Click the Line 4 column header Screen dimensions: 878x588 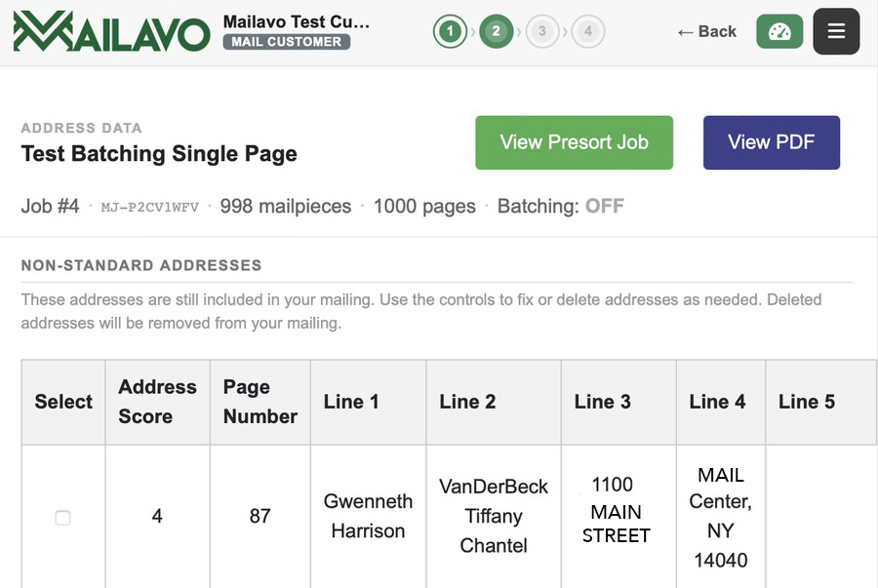(721, 402)
